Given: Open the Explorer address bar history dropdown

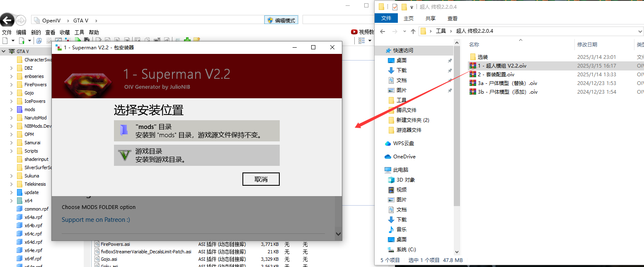Looking at the screenshot, I should [x=640, y=31].
